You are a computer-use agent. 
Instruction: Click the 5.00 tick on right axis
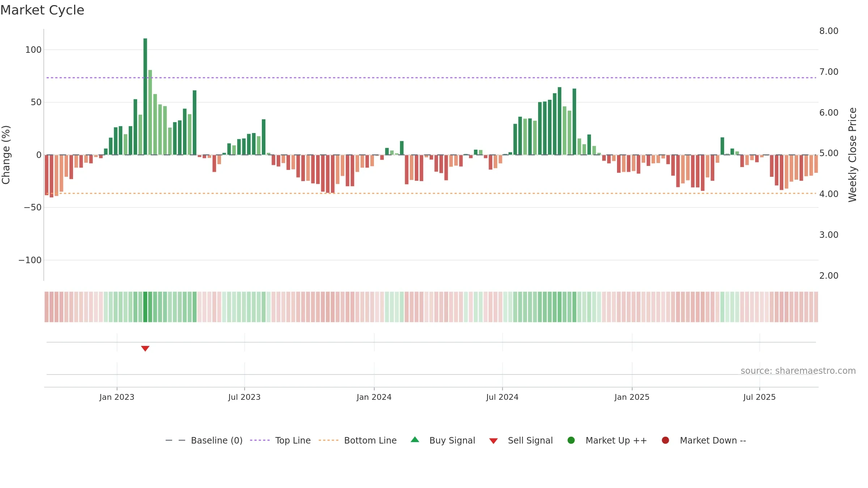coord(829,153)
